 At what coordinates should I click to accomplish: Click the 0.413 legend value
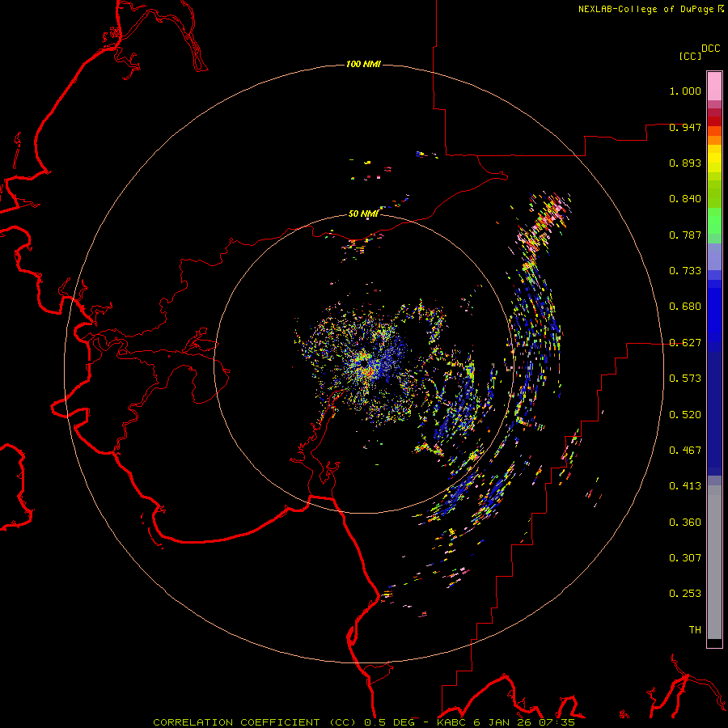[685, 486]
